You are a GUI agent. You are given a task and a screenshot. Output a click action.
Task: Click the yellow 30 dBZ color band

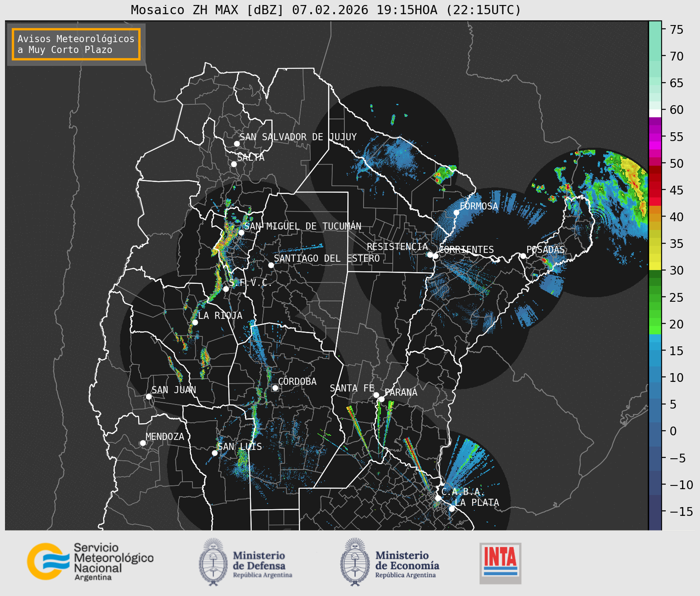tap(655, 266)
